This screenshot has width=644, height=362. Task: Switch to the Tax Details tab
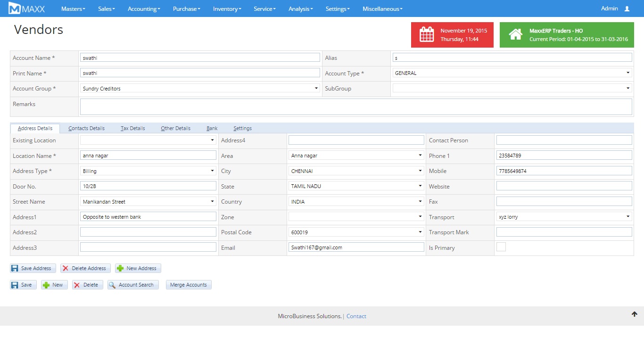[133, 128]
